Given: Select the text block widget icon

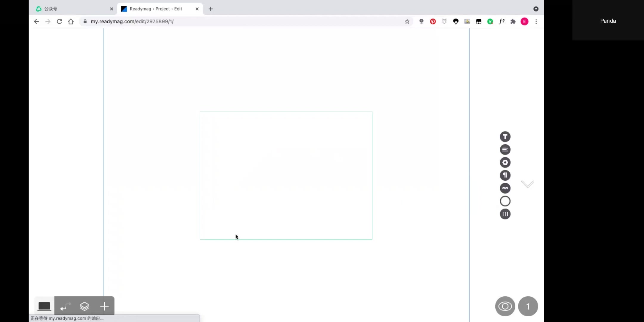Looking at the screenshot, I should [505, 149].
